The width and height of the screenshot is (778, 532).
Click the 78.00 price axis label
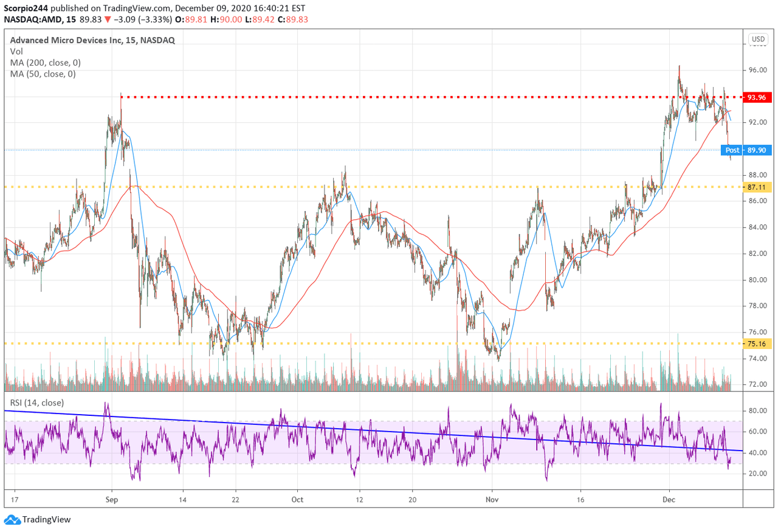[758, 306]
